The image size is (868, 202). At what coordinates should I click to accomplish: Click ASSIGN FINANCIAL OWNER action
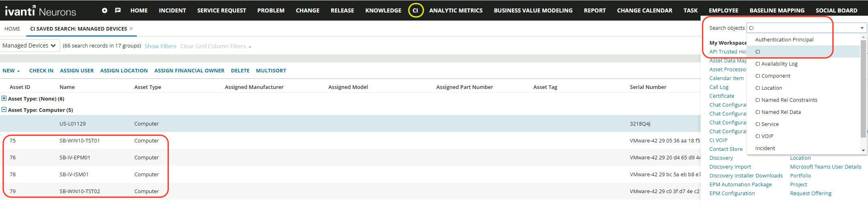coord(190,70)
